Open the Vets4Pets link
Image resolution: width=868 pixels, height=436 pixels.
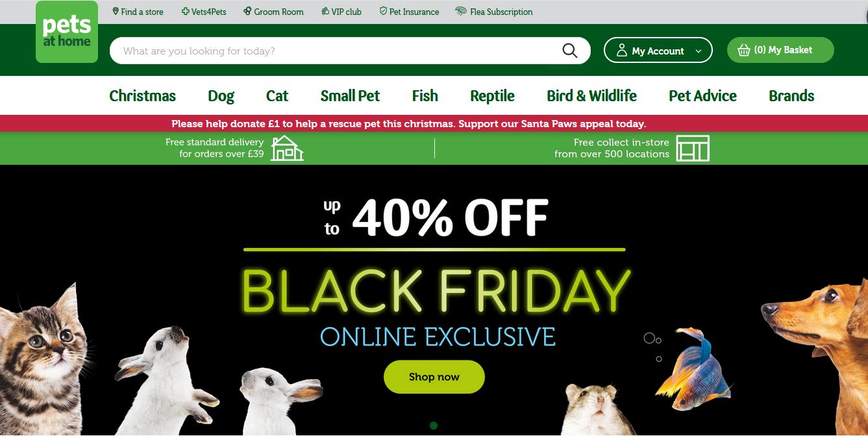click(204, 12)
